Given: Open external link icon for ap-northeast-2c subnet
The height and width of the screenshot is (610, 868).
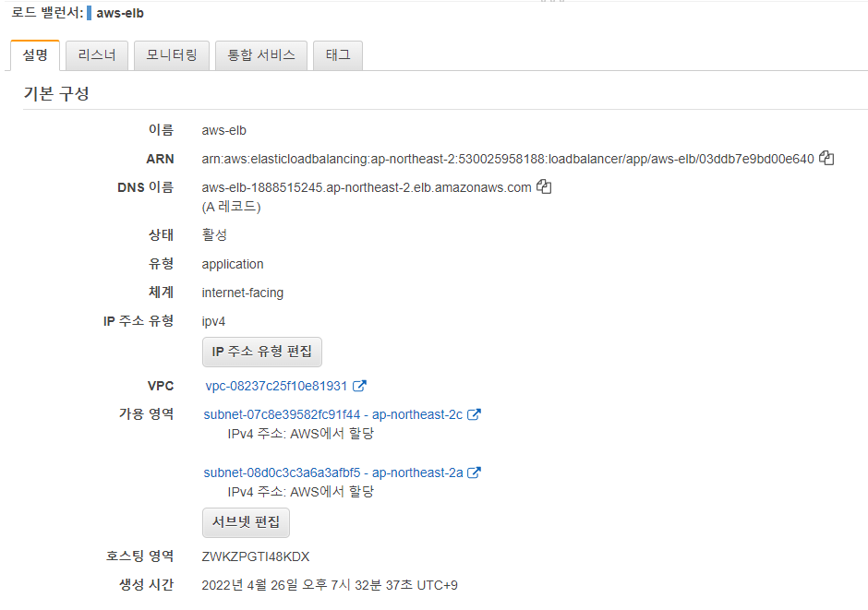Looking at the screenshot, I should 474,414.
